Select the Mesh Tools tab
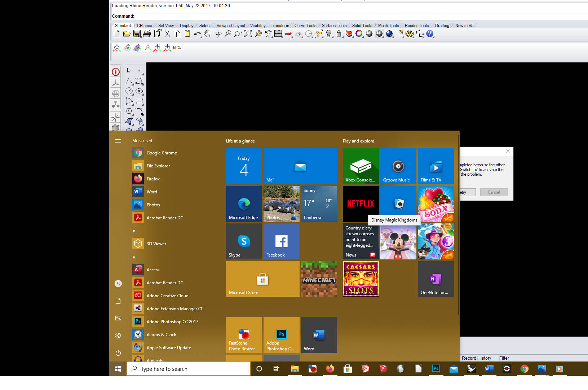 click(x=388, y=26)
